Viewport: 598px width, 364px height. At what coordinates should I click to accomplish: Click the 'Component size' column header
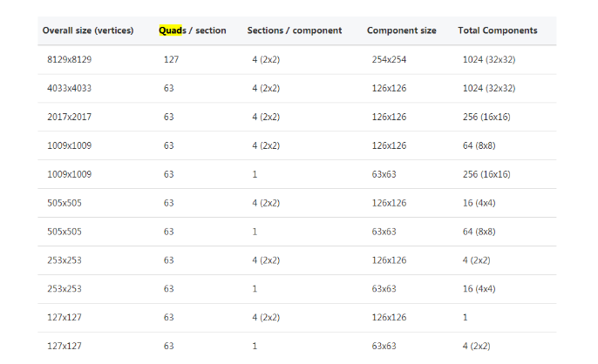[x=402, y=30]
